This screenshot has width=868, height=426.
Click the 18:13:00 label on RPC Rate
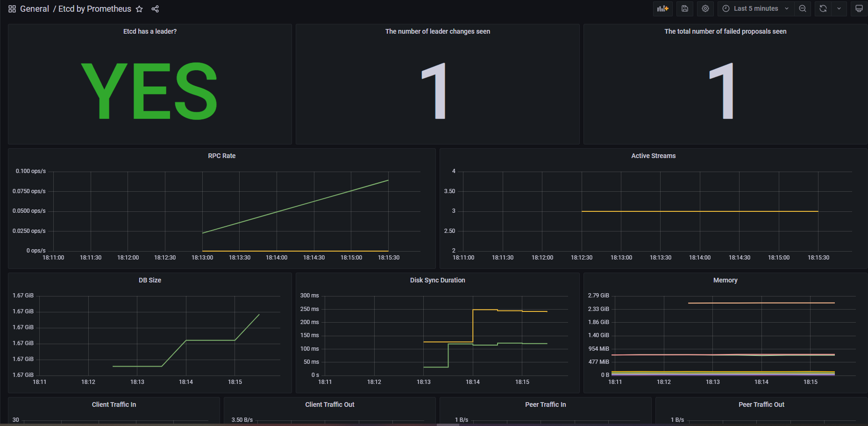(x=202, y=258)
